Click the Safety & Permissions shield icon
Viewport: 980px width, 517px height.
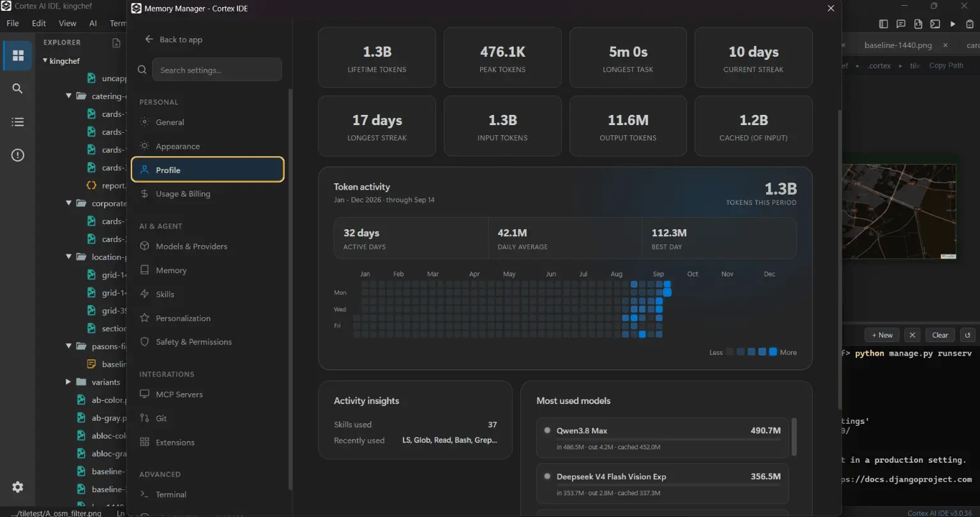click(x=144, y=341)
